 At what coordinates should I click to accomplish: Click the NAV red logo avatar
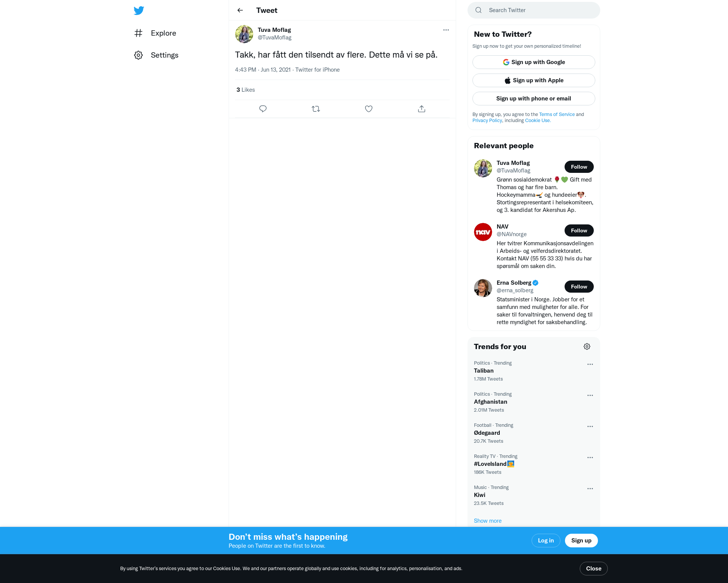pos(483,232)
